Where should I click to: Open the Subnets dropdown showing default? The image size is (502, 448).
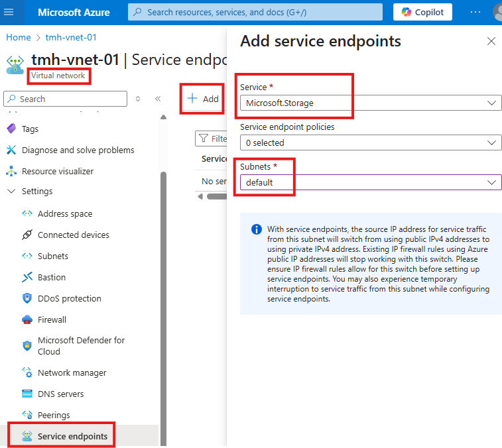(371, 182)
